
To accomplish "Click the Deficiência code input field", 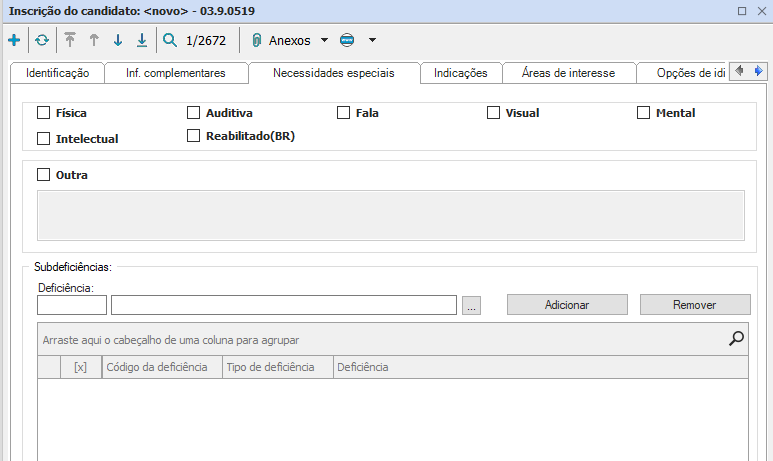I will tap(72, 305).
